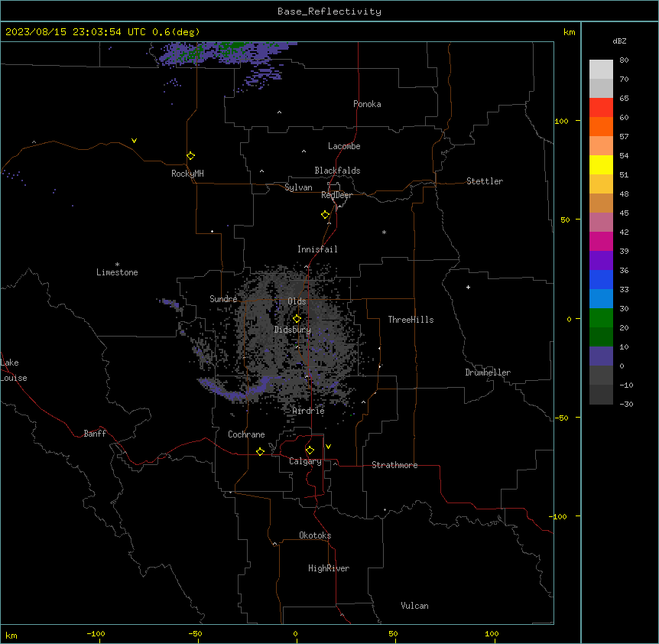Click the dBZ legend heading
Viewport: 659px width, 644px height.
[x=619, y=41]
